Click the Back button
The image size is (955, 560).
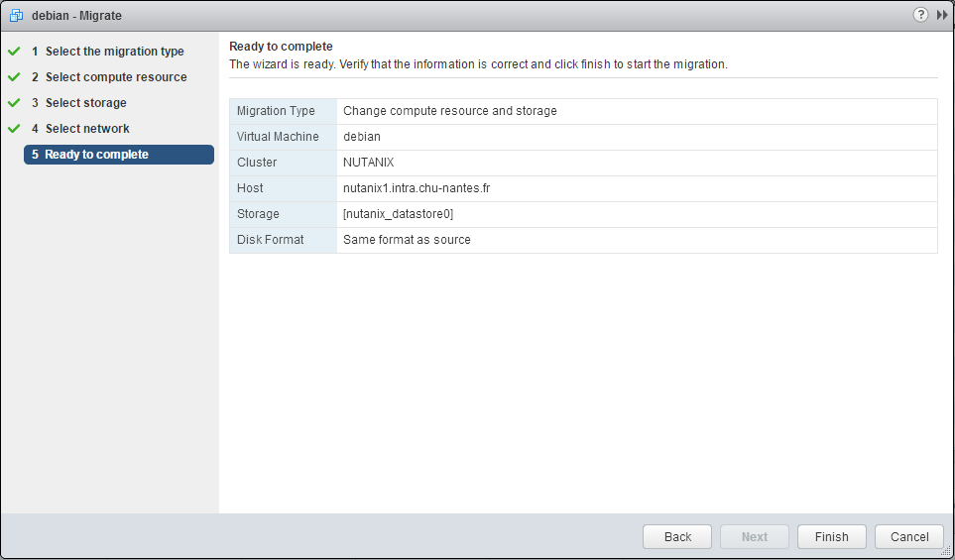(677, 537)
